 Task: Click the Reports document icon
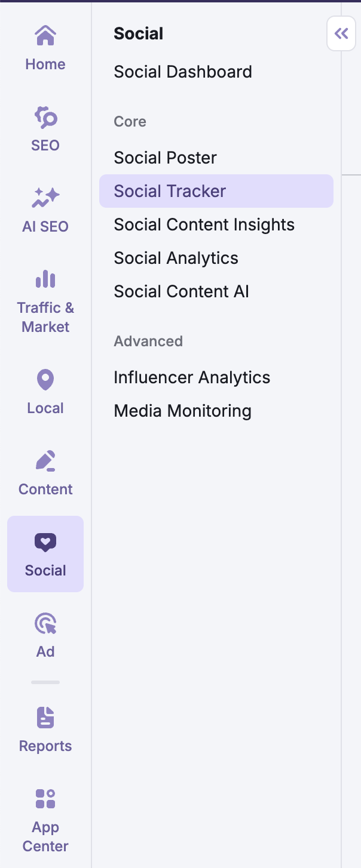45,718
